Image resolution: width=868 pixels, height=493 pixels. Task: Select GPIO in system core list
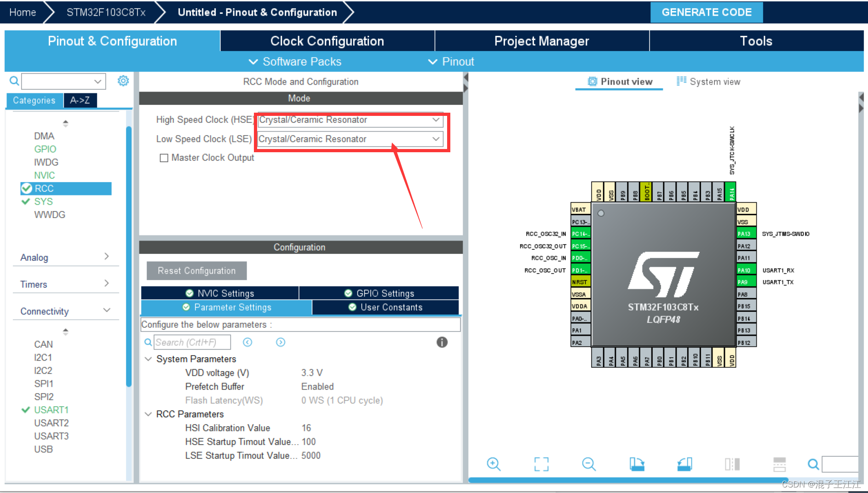45,149
